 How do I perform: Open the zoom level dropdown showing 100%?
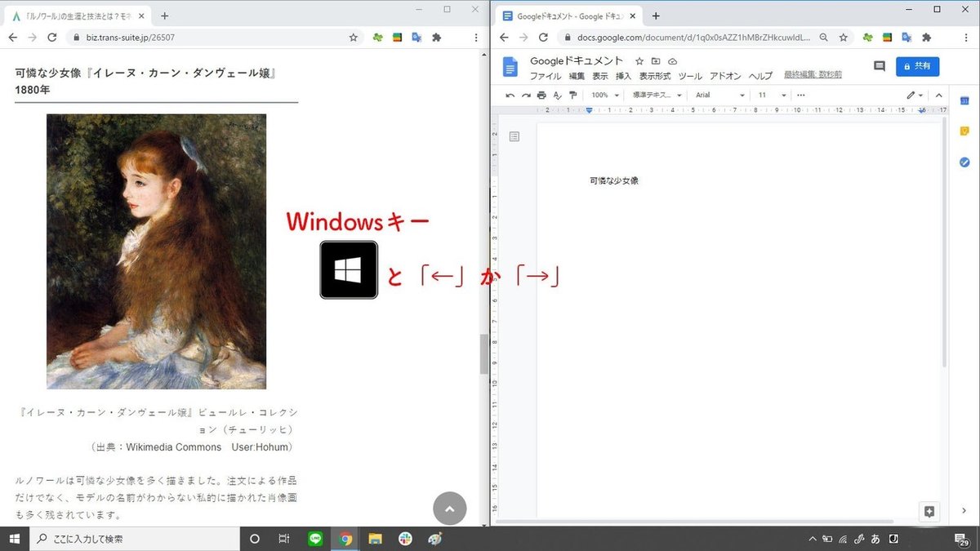coord(603,96)
